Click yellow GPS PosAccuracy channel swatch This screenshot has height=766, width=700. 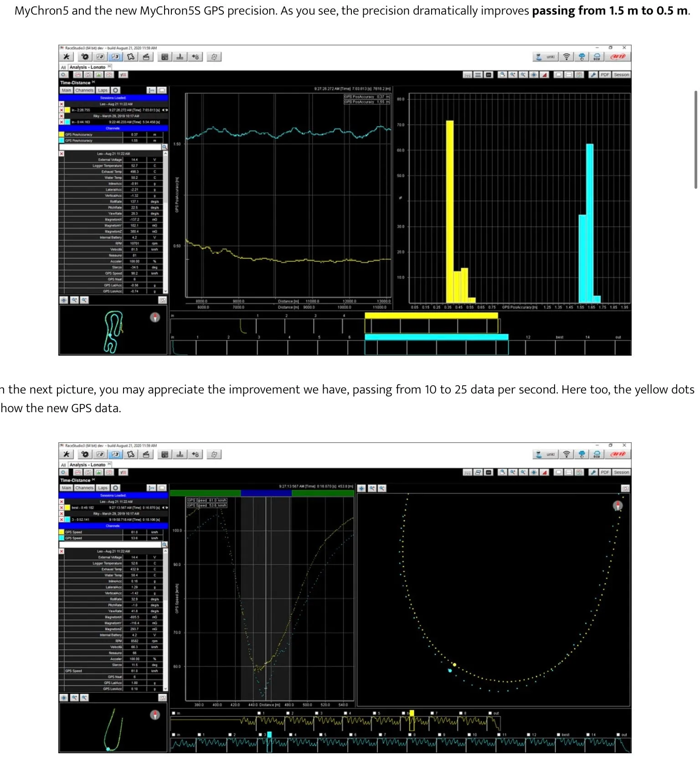pos(62,135)
